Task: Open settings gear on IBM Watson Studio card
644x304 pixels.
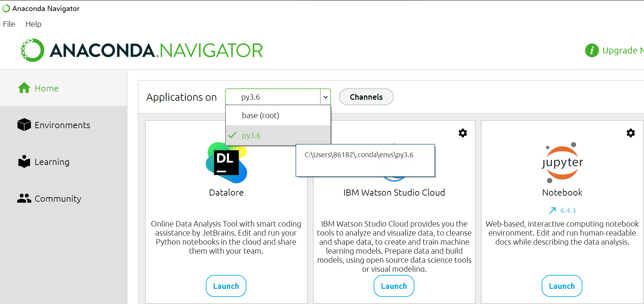Action: tap(463, 133)
